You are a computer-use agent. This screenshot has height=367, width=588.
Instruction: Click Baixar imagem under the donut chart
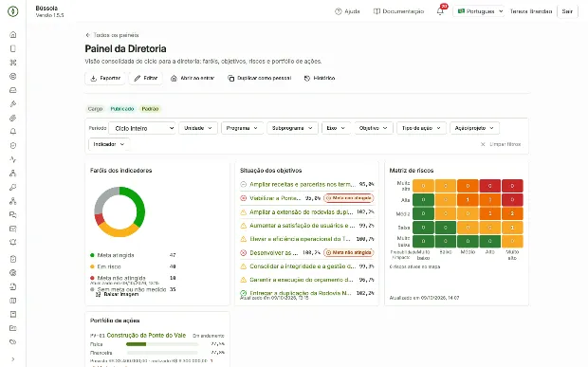118,295
